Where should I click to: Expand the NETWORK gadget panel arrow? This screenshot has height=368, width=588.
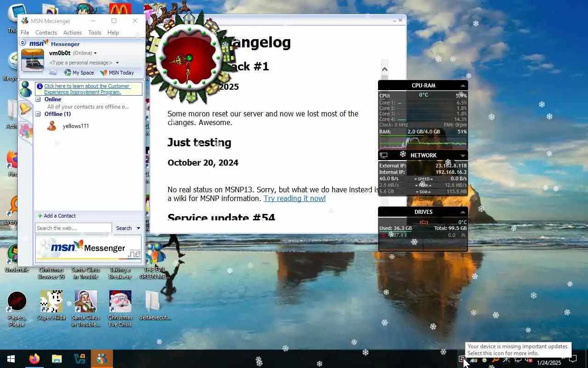(x=463, y=155)
